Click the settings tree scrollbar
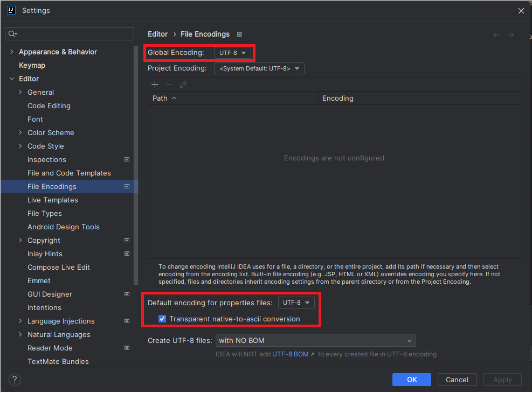The image size is (532, 393). point(136,165)
